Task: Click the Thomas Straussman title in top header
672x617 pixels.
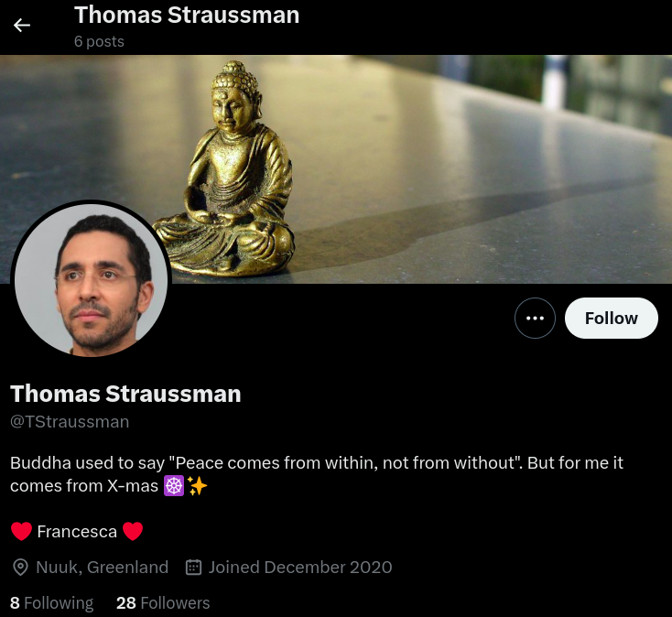Action: tap(187, 15)
